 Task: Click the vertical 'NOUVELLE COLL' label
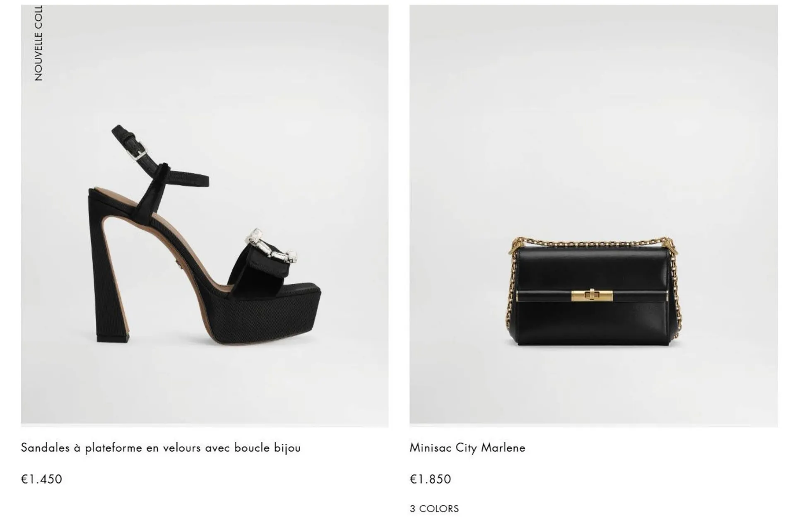(x=39, y=43)
